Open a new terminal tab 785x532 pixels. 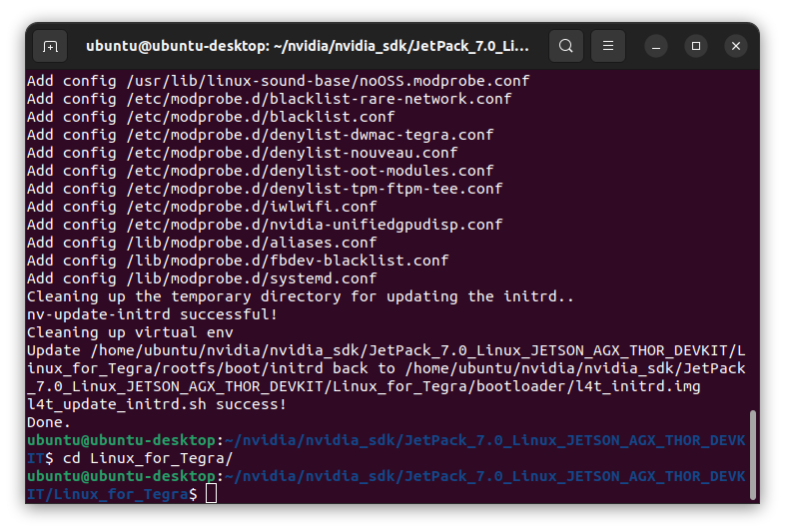[50, 46]
